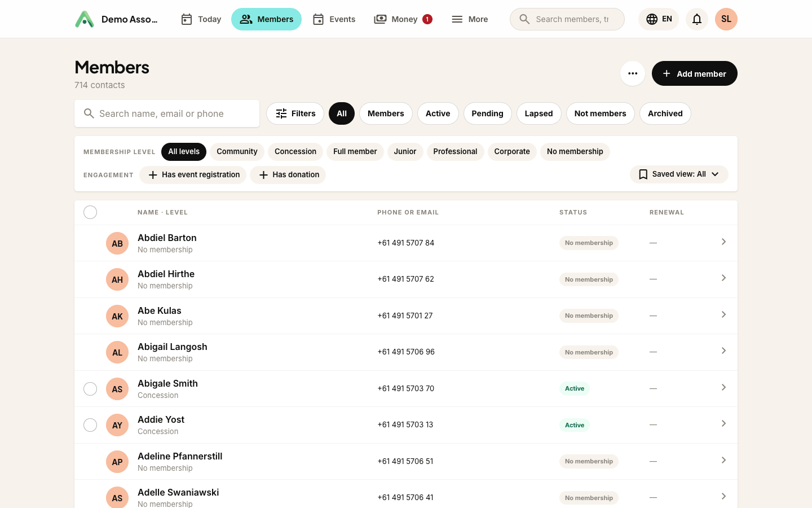Open the Members navigation tab
This screenshot has width=812, height=508.
266,19
